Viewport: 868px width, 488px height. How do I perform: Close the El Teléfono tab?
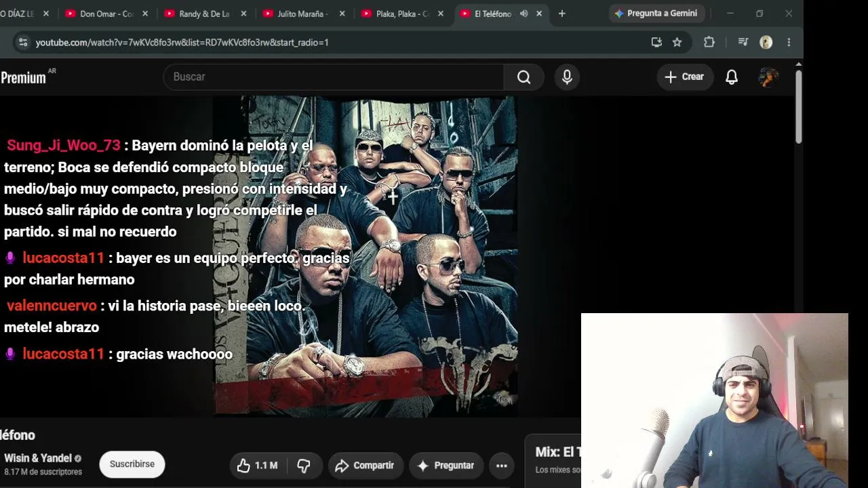click(539, 14)
